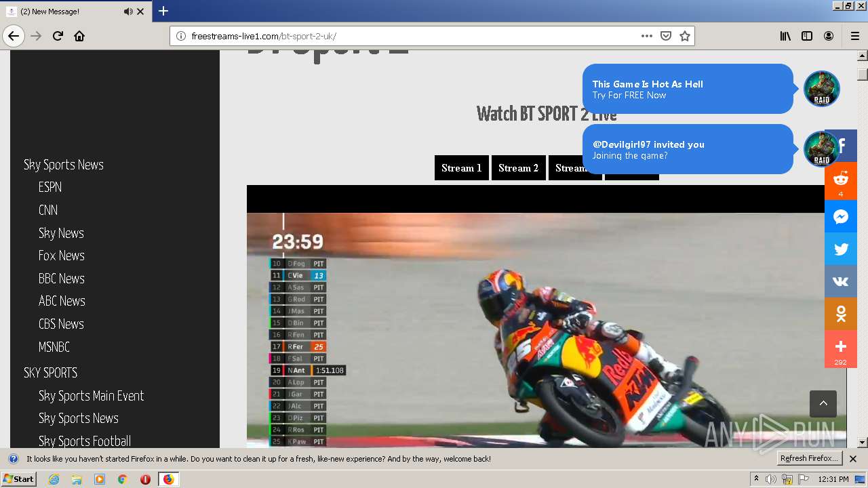
Task: Open Sky Sports News under SKY SPORTS
Action: click(x=79, y=418)
